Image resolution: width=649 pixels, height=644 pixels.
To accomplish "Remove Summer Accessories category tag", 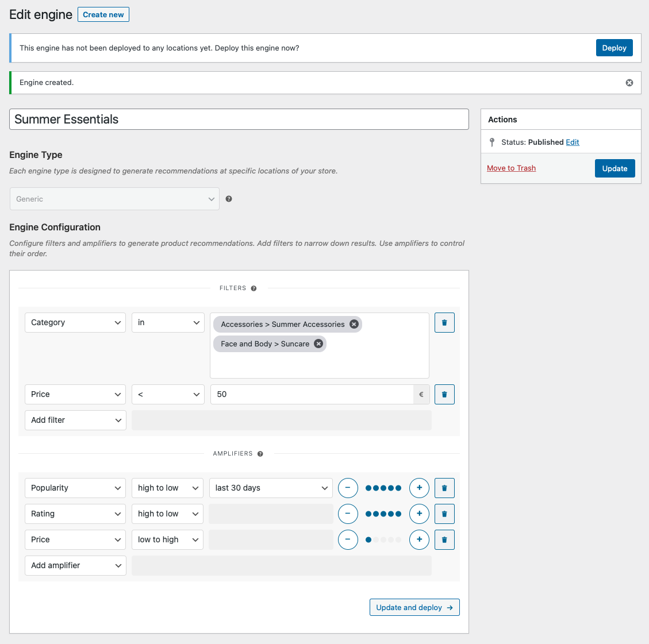I will 354,325.
